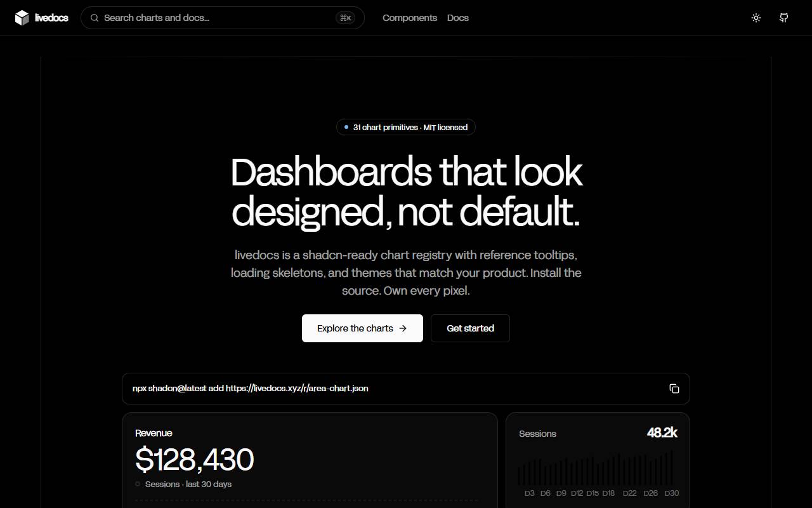Click the 31 chart primitives badge
Viewport: 812px width, 508px height.
(406, 127)
